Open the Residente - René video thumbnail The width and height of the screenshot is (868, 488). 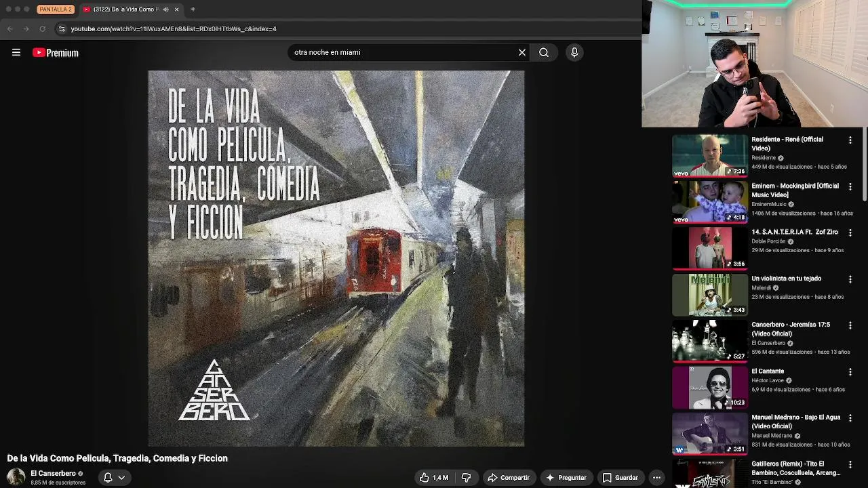click(709, 155)
